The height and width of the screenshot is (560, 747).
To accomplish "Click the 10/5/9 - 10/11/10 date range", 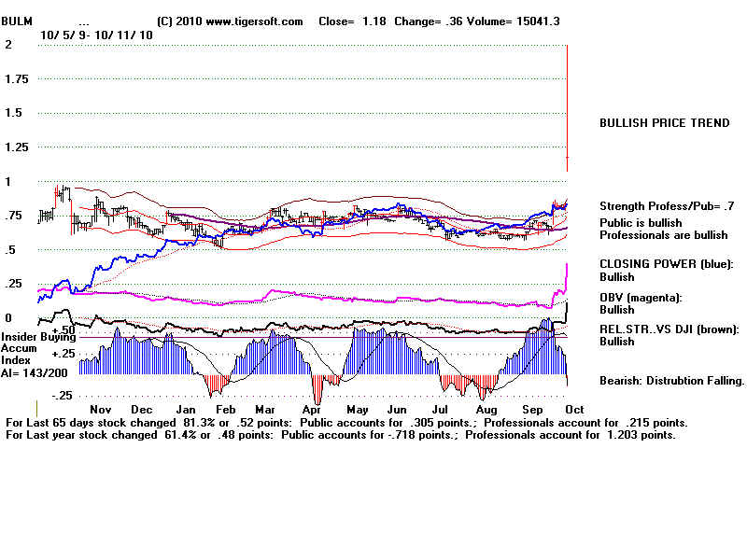I will [97, 35].
